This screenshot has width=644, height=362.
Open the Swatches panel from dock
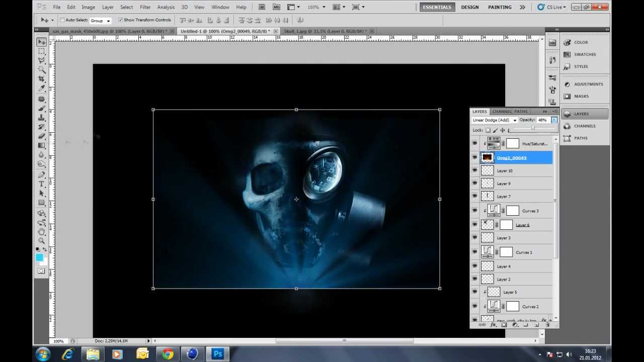coord(584,54)
